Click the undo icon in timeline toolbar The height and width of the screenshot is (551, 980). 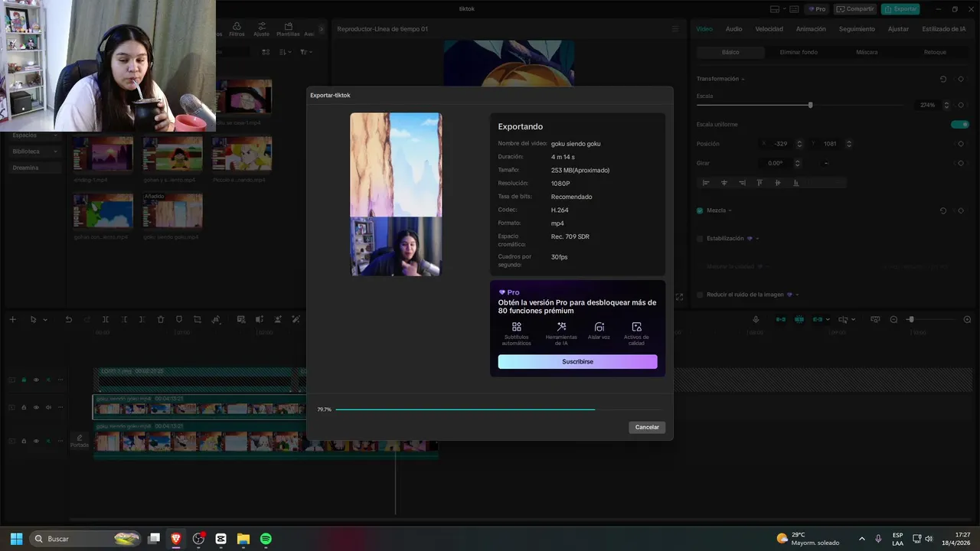tap(68, 319)
